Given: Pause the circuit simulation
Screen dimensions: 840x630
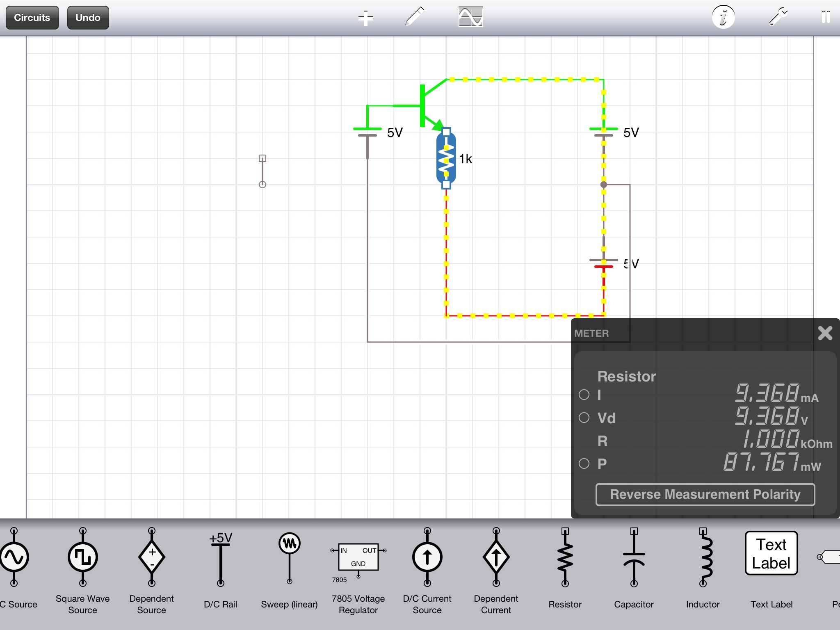Looking at the screenshot, I should pos(826,17).
